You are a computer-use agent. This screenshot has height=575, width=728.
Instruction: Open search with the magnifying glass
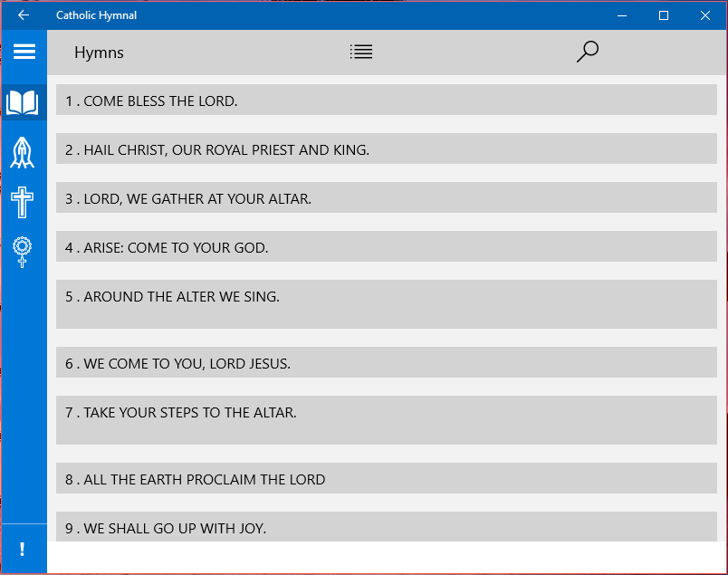(588, 52)
